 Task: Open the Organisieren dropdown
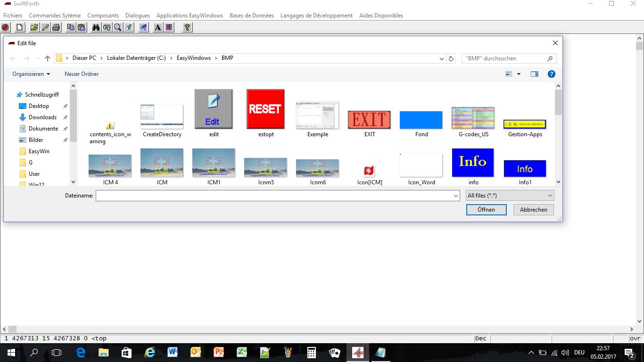[31, 74]
